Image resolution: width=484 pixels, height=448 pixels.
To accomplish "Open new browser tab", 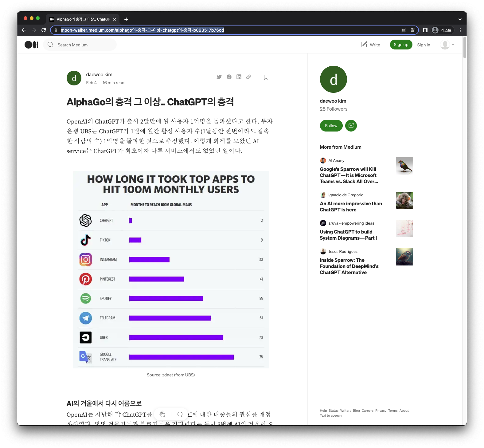I will tap(126, 19).
